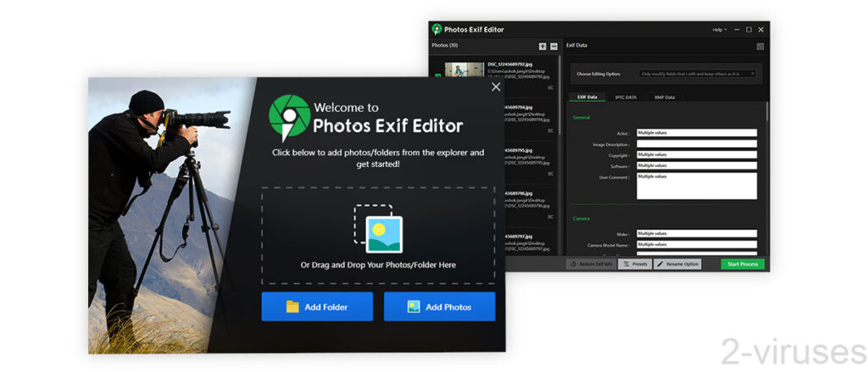
Task: Open the Help dropdown in the title bar
Action: tap(720, 30)
